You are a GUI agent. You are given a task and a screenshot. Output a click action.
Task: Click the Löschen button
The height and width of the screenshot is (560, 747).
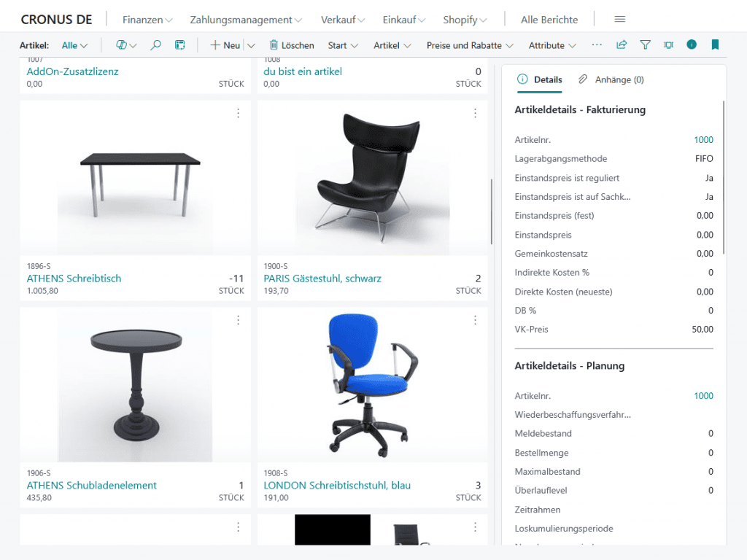point(292,45)
